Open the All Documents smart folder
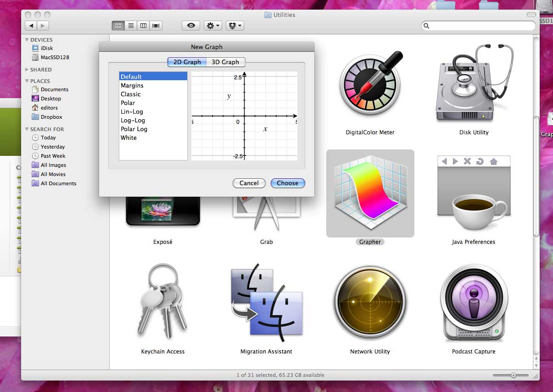 click(x=54, y=183)
